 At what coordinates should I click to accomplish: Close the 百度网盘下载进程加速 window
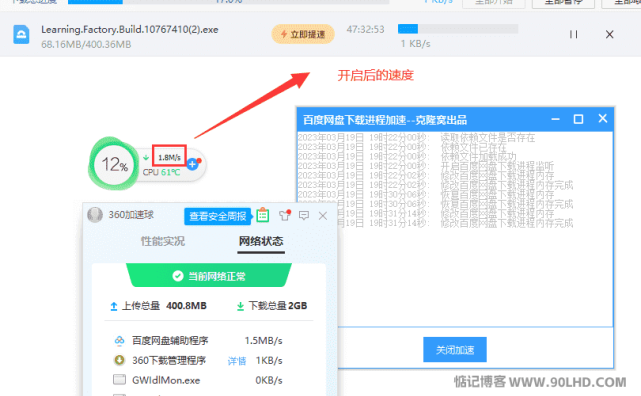pyautogui.click(x=603, y=119)
